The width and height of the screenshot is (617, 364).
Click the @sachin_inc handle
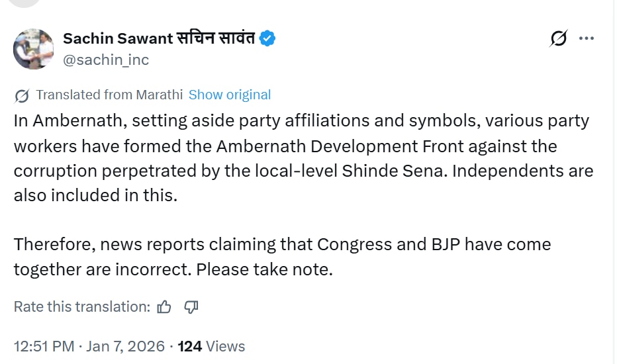[x=106, y=60]
